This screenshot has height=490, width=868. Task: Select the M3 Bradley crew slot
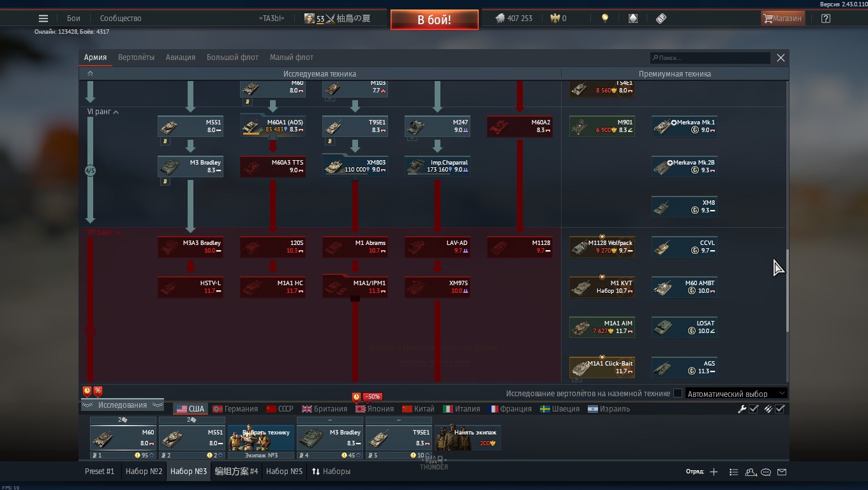click(330, 438)
